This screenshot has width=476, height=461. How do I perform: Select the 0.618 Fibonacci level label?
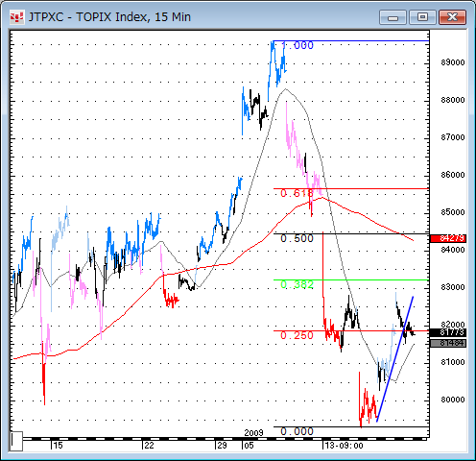point(297,193)
